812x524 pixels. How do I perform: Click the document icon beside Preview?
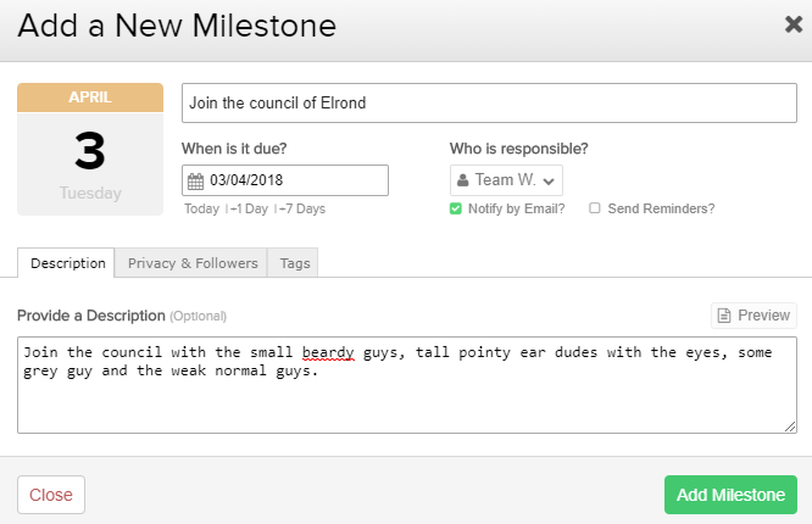[x=725, y=315]
